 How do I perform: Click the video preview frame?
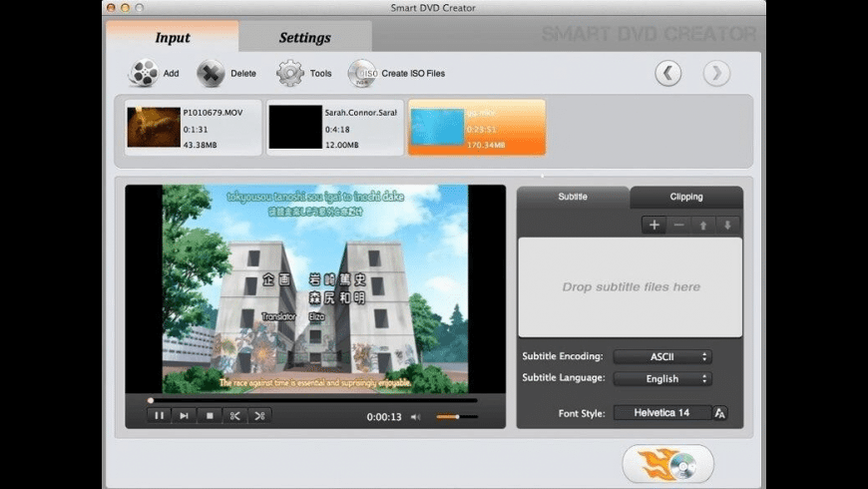click(x=315, y=289)
